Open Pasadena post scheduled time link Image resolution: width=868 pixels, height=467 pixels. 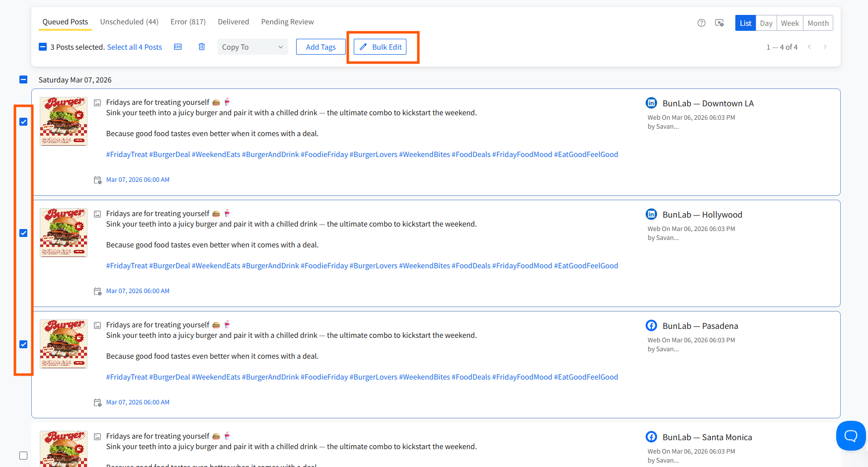click(x=138, y=402)
